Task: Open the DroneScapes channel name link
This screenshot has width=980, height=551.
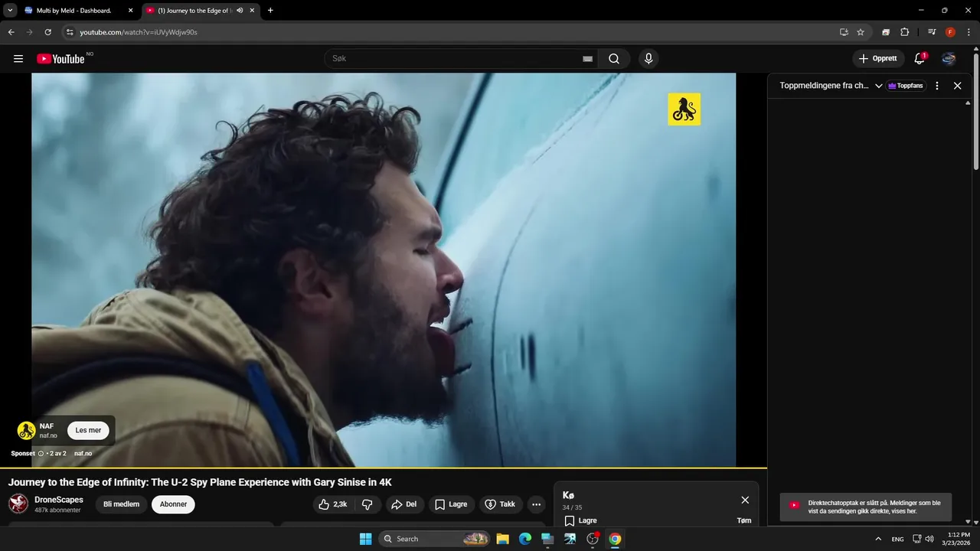Action: point(59,500)
